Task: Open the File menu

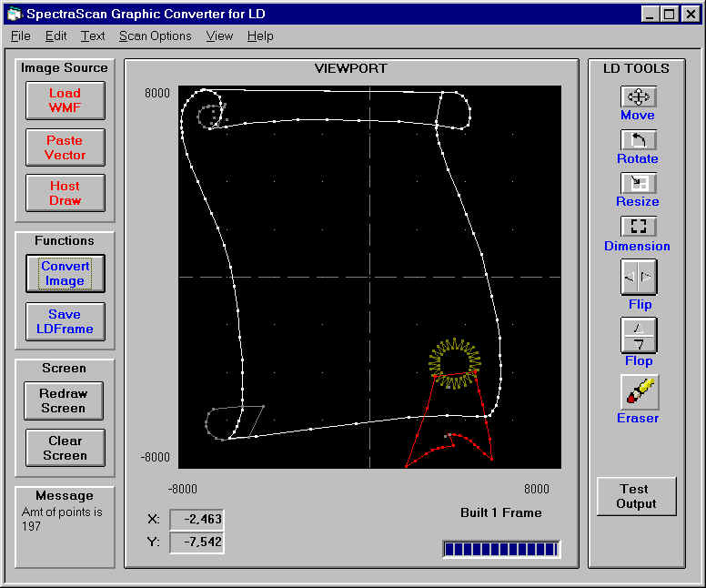Action: point(21,36)
